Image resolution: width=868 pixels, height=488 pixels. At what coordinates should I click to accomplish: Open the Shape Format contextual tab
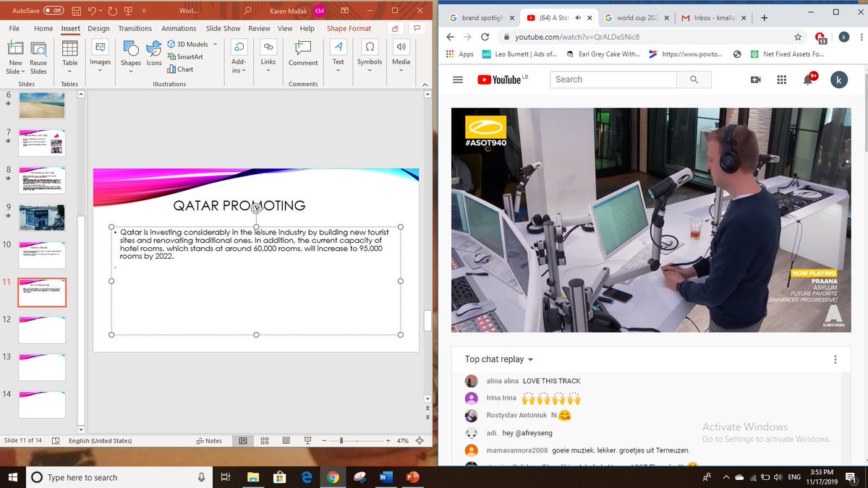click(349, 28)
